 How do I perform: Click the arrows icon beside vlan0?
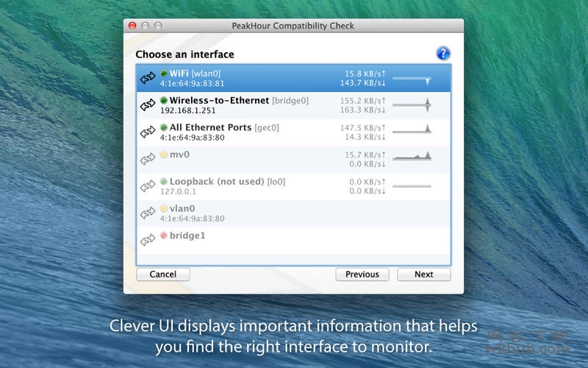point(148,213)
